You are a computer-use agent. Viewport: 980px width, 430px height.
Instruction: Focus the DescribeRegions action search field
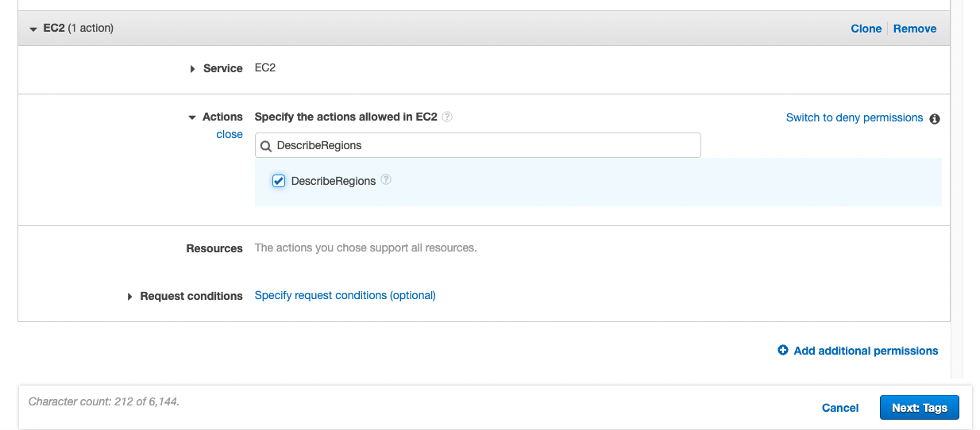tap(478, 145)
